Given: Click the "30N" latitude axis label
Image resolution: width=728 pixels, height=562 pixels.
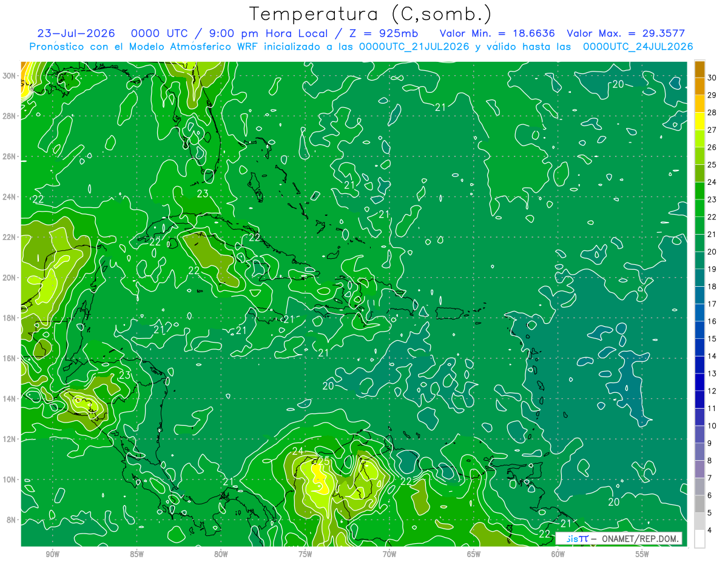Looking at the screenshot, I should click(x=9, y=76).
